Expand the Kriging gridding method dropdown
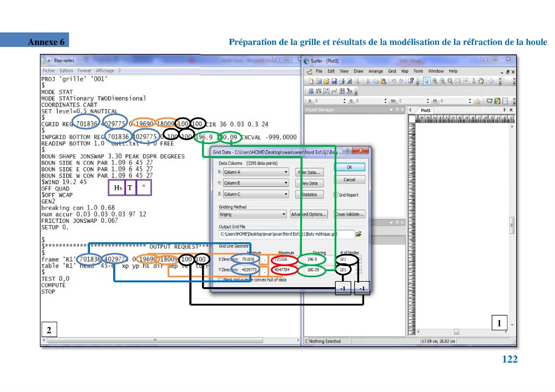The image size is (555, 392). click(253, 214)
